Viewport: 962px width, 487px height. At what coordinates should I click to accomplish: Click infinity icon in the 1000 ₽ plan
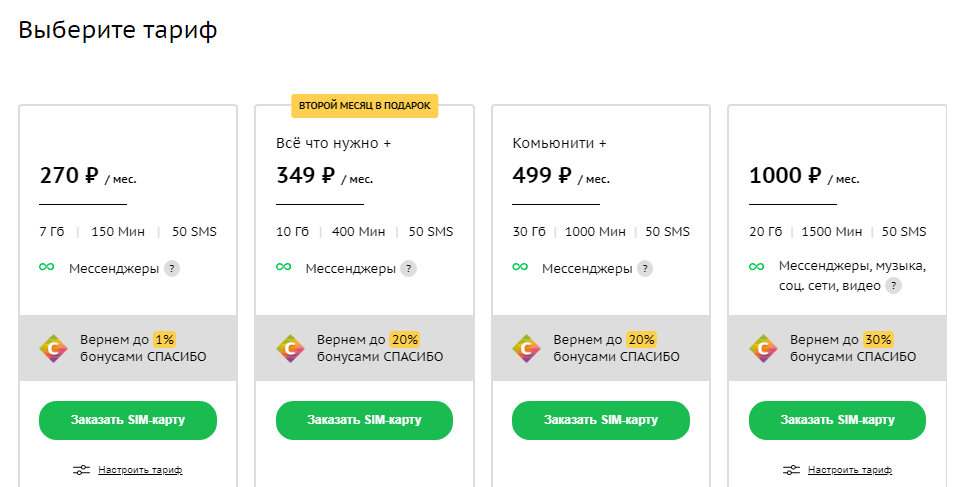click(x=756, y=267)
